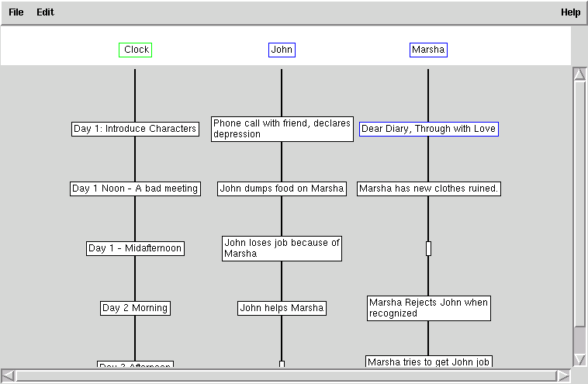Image resolution: width=588 pixels, height=384 pixels.
Task: Click the vertical scrollbar down arrow
Action: pos(579,359)
